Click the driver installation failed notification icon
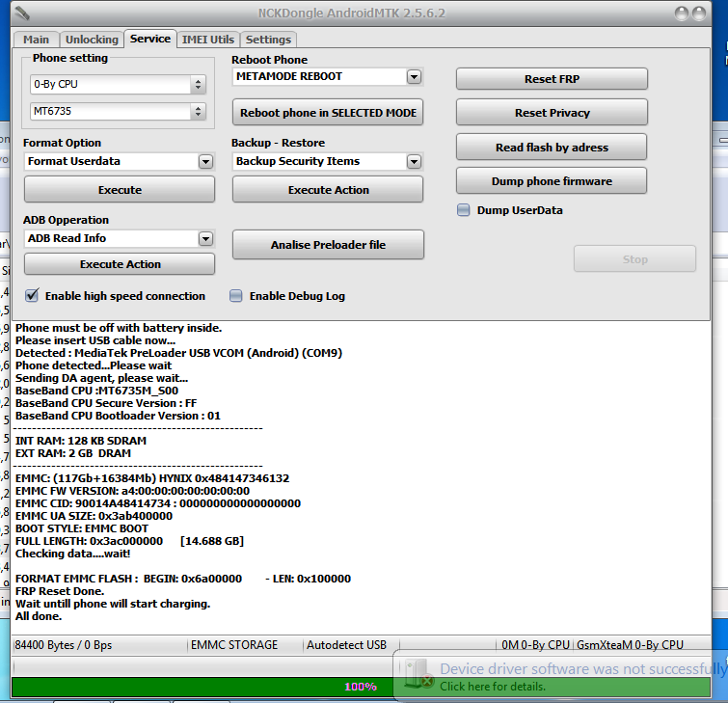Image resolution: width=728 pixels, height=703 pixels. coord(417,673)
